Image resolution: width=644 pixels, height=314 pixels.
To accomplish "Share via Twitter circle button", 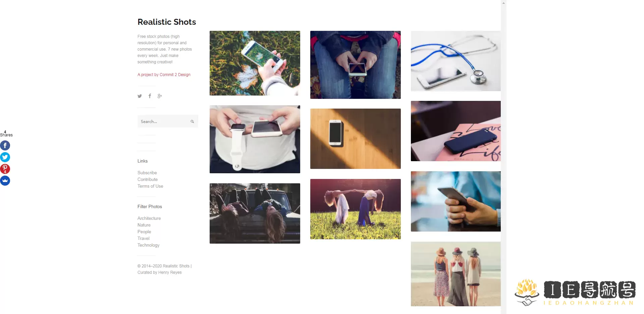I will pos(5,157).
